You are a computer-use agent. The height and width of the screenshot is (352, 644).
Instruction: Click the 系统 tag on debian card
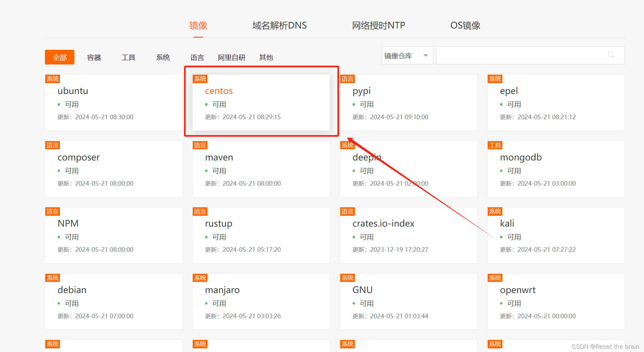point(52,278)
